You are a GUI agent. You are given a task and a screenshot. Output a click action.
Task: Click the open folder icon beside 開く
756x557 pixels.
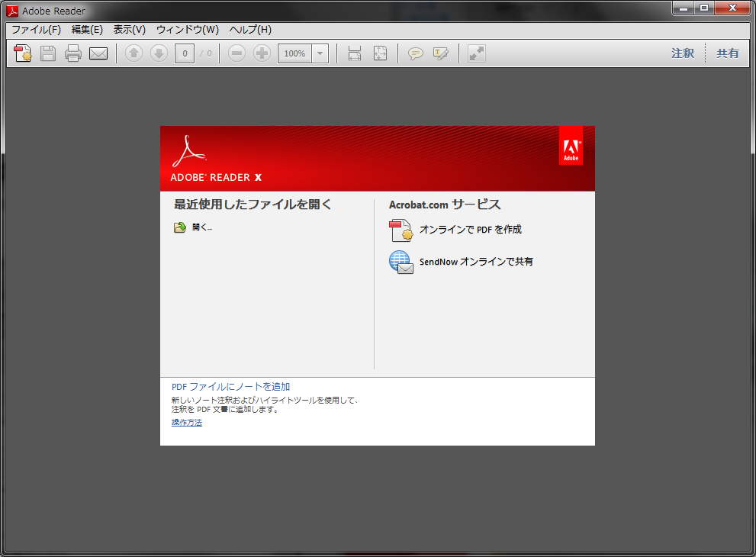coord(180,227)
